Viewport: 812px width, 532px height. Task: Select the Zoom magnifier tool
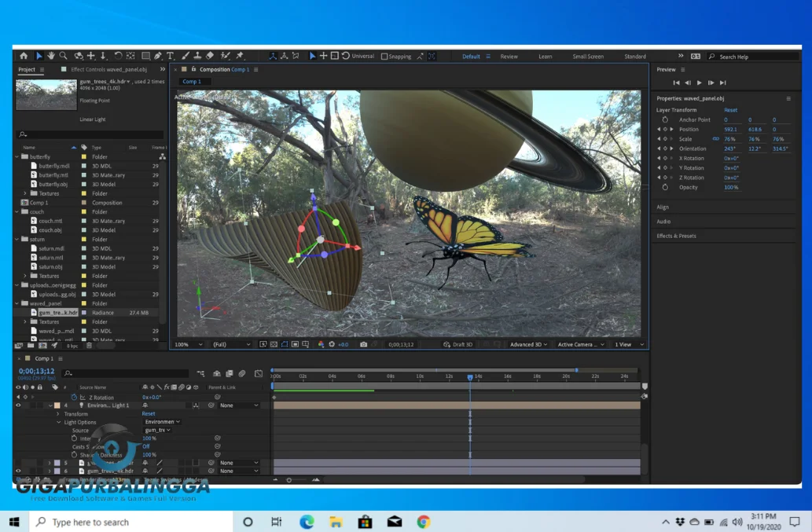point(63,56)
